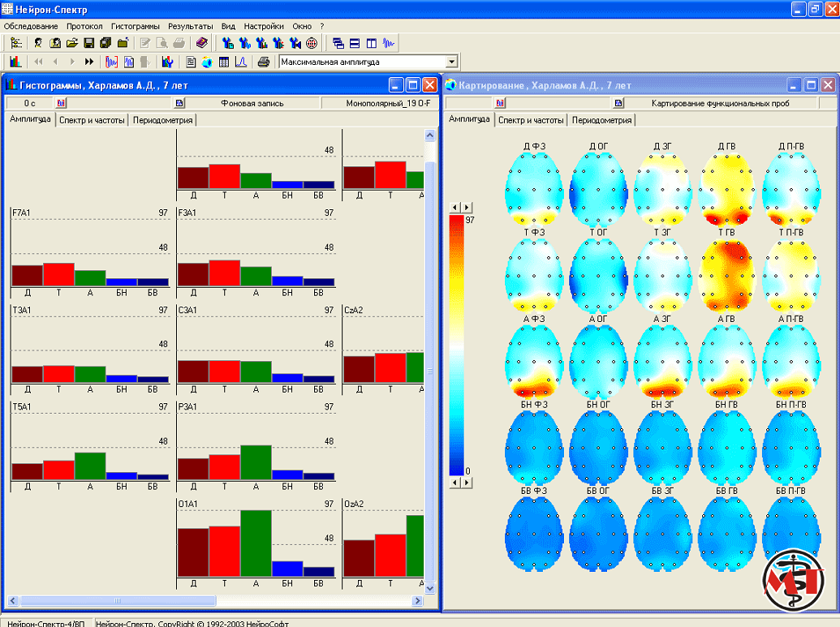The image size is (840, 627).
Task: Switch to Периодометрия tab in Картирование window
Action: tap(601, 121)
